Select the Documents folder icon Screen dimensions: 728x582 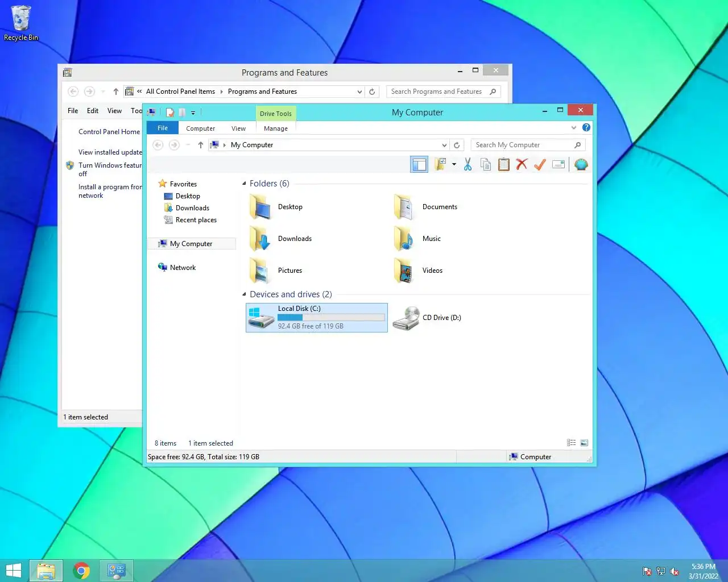point(405,207)
